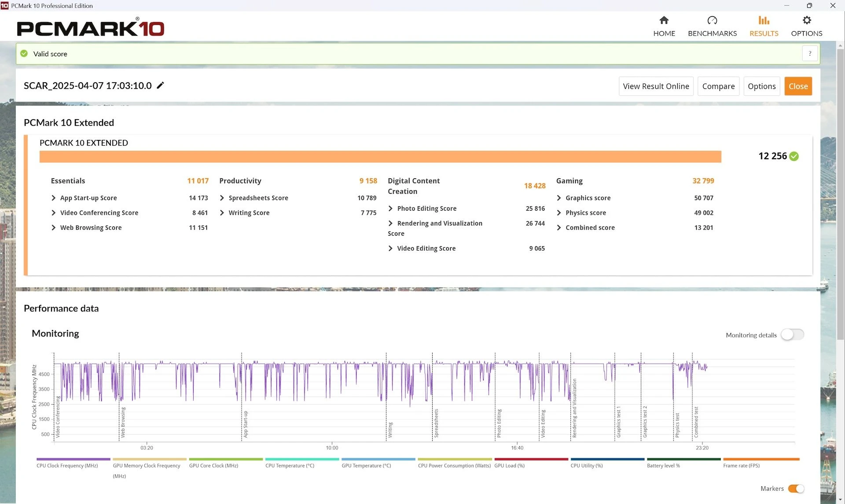845x504 pixels.
Task: Click View Result Online button
Action: point(656,86)
